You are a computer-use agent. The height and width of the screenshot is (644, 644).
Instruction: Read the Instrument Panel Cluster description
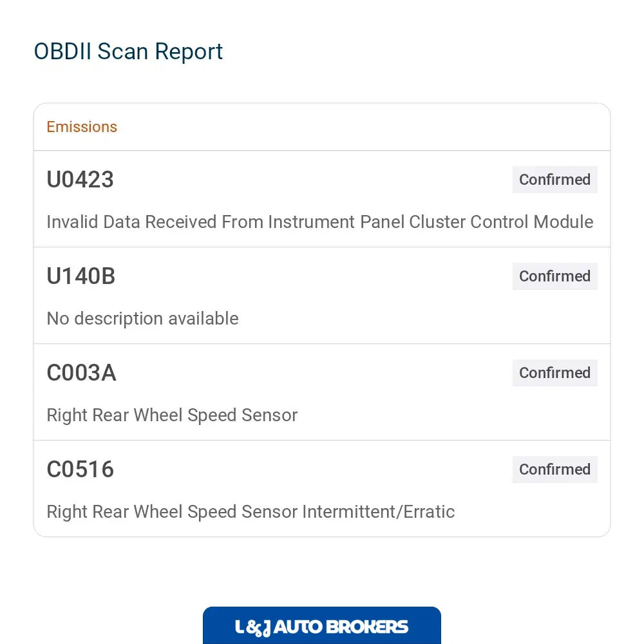click(x=320, y=222)
